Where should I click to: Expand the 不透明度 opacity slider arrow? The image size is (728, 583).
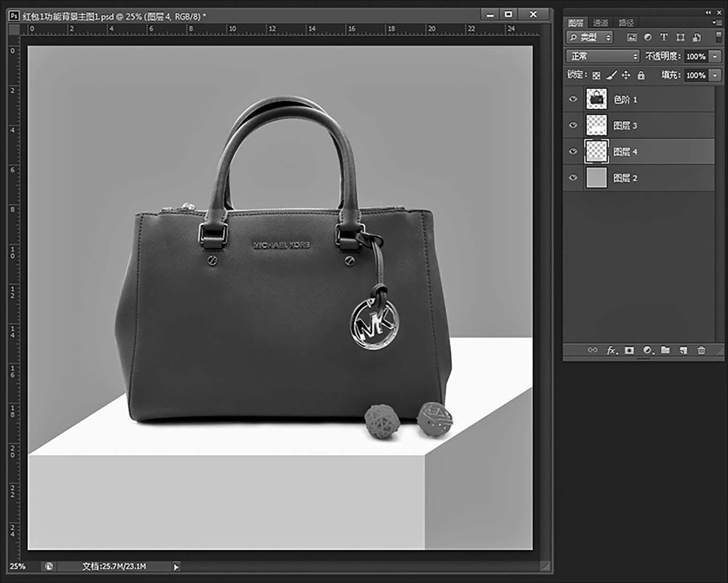[x=715, y=56]
